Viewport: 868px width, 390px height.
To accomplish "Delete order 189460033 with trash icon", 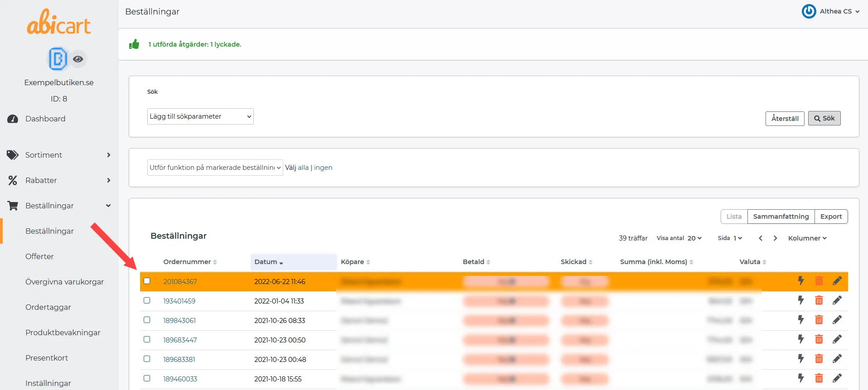I will 819,378.
